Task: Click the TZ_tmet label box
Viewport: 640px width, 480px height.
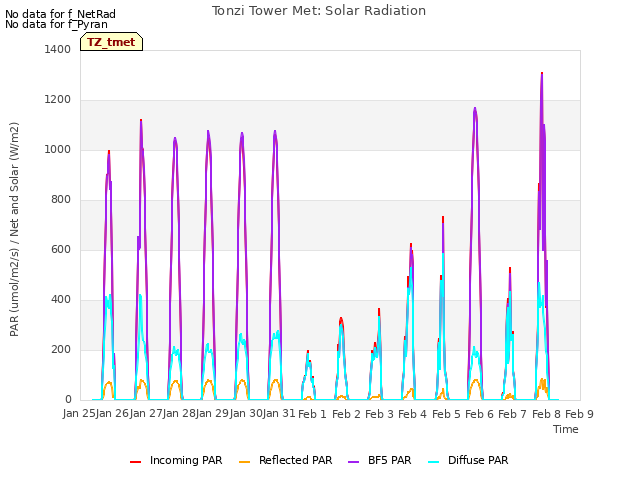Action: [111, 42]
